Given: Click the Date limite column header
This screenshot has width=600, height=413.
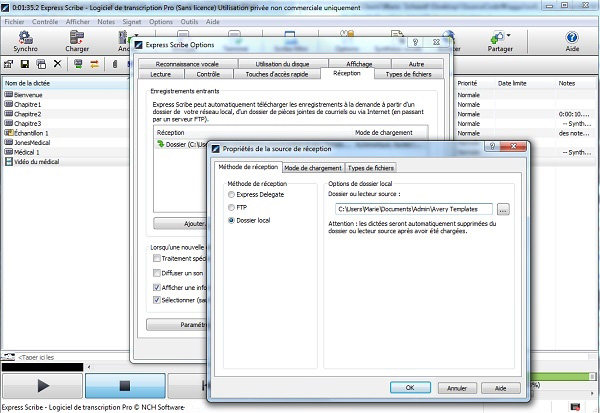Looking at the screenshot, I should click(525, 83).
